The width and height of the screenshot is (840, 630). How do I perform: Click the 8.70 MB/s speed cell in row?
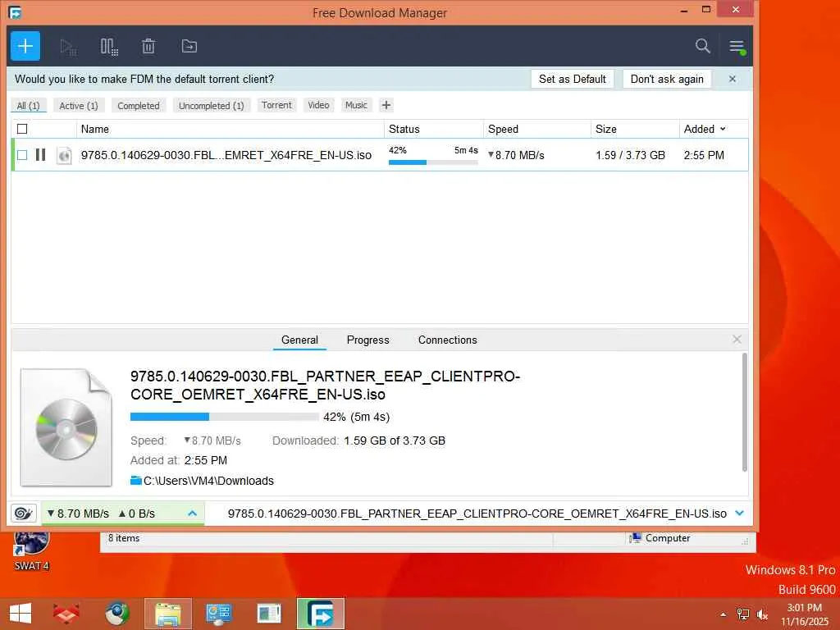click(x=516, y=155)
